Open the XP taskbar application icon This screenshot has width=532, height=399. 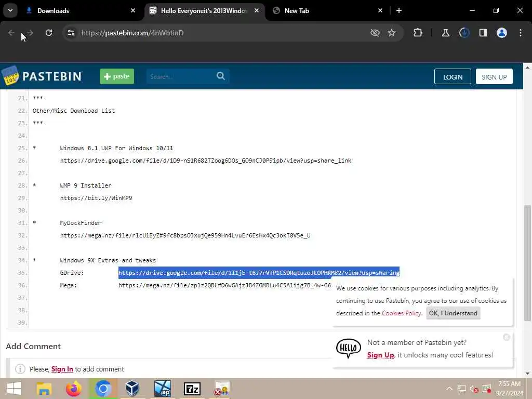tap(163, 389)
